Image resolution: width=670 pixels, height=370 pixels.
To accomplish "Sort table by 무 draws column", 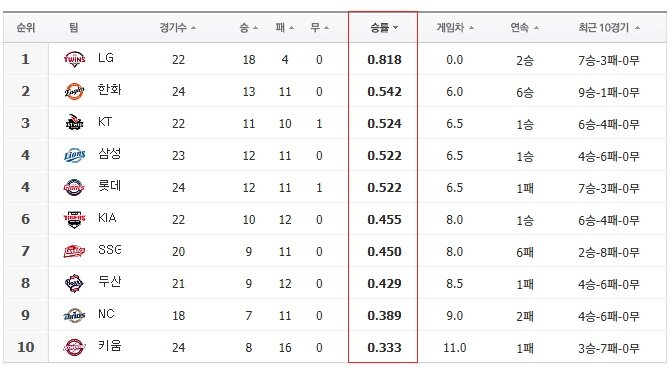I will coord(319,28).
